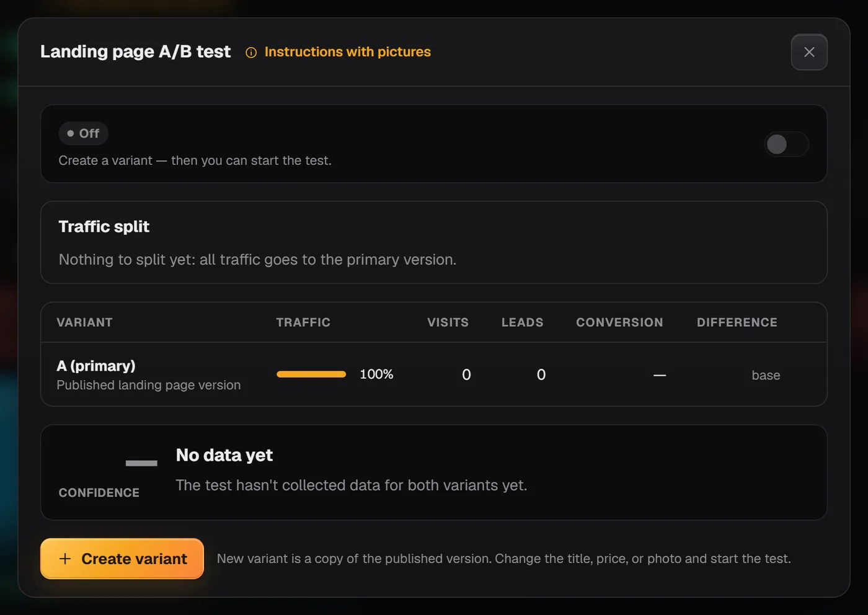868x615 pixels.
Task: Click the CONFIDENCE label
Action: click(99, 493)
